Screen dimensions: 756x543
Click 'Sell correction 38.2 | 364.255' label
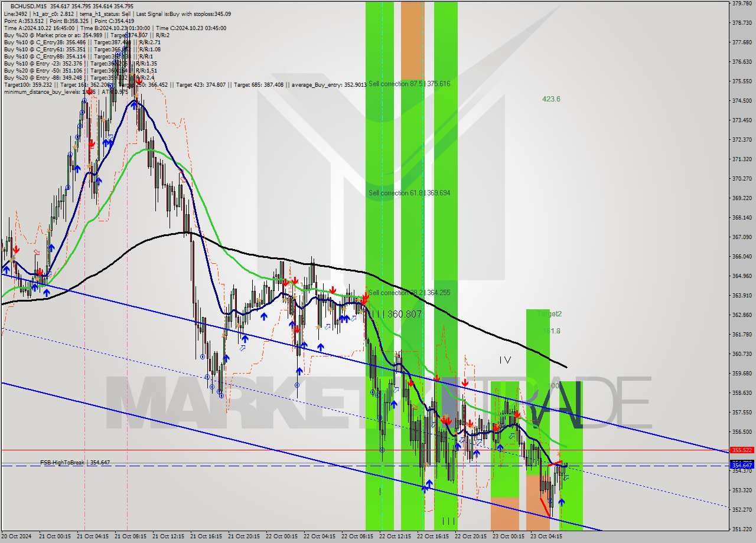[409, 293]
